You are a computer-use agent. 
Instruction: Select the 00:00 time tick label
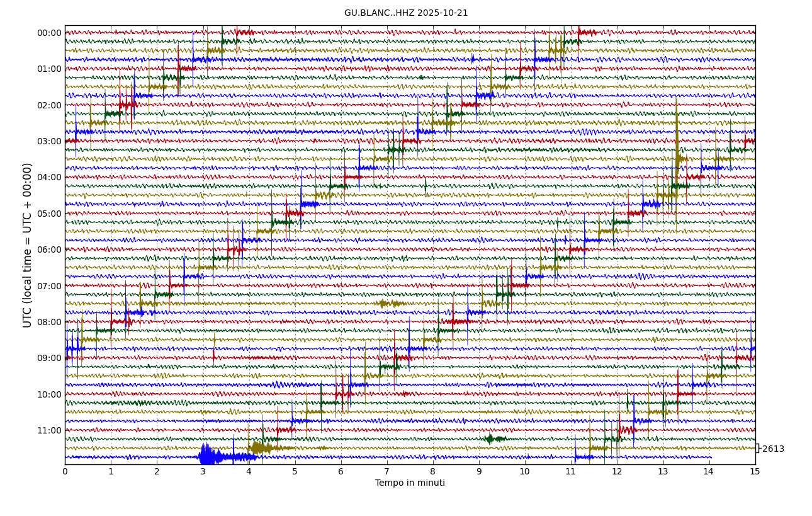coord(49,33)
